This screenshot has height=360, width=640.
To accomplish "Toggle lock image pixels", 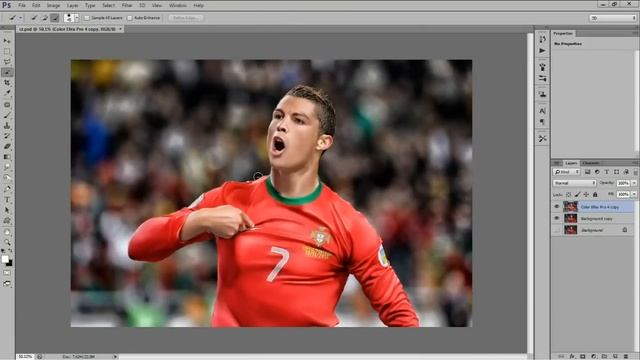I will 577,195.
